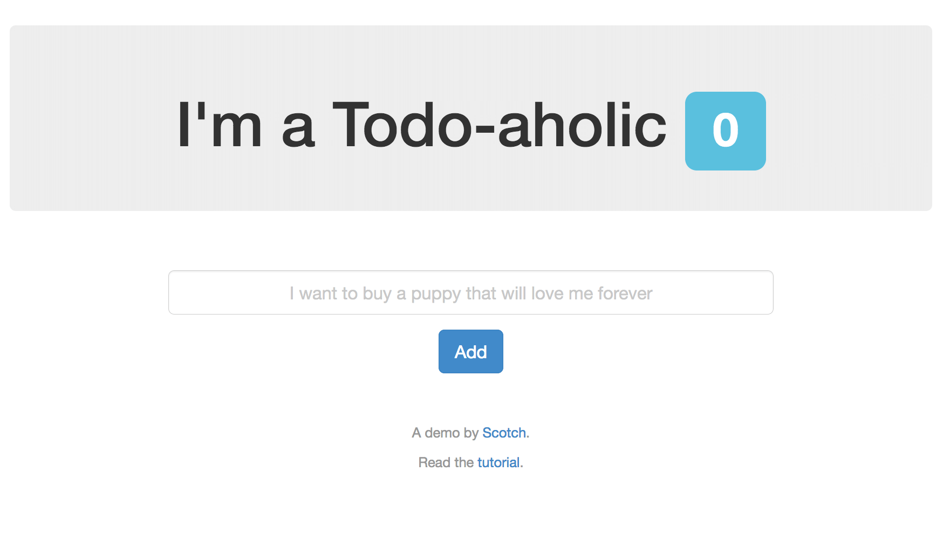Focus the todo text input field
The width and height of the screenshot is (950, 560).
[x=470, y=292]
